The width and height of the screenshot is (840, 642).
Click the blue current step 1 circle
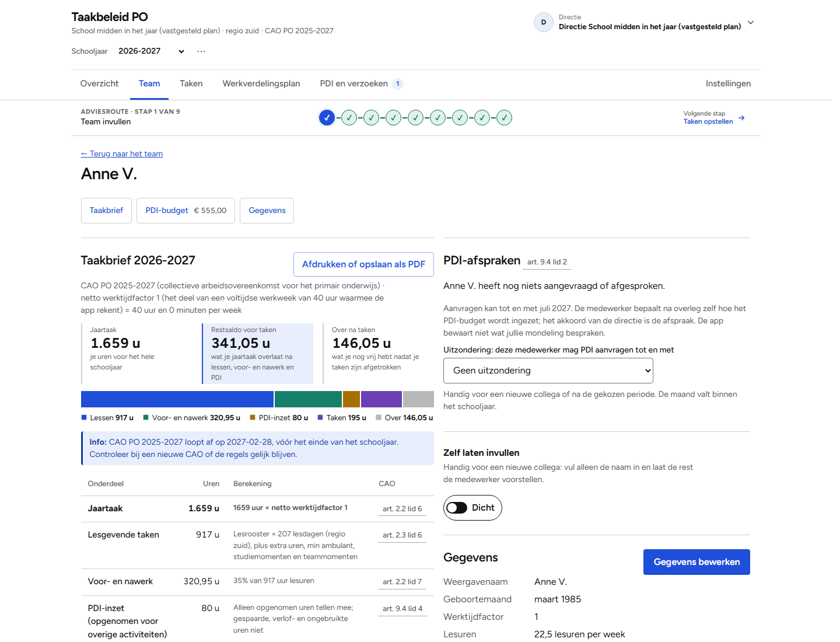tap(327, 118)
